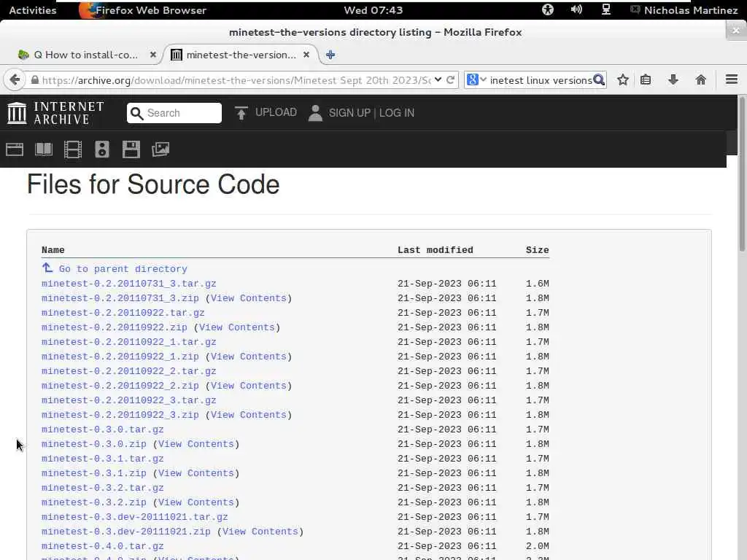Click the Internet Archive Search field
The image size is (747, 560).
tap(174, 113)
